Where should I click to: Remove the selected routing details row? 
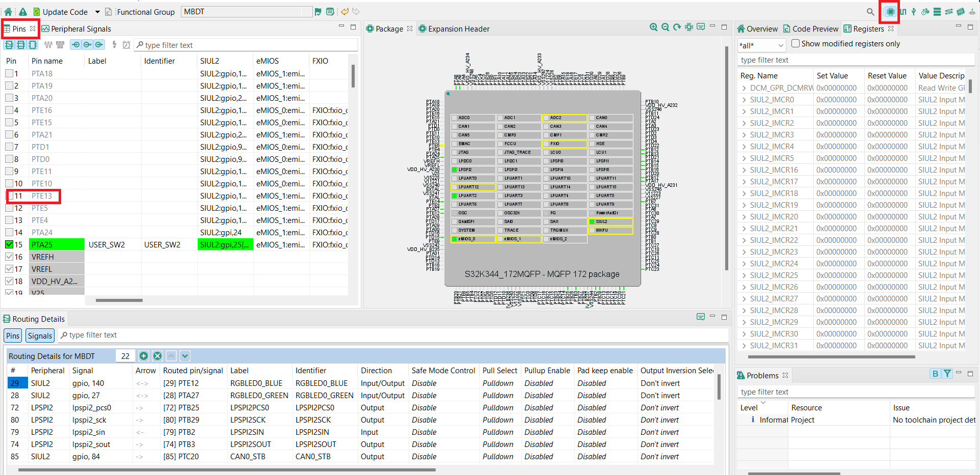coord(157,356)
